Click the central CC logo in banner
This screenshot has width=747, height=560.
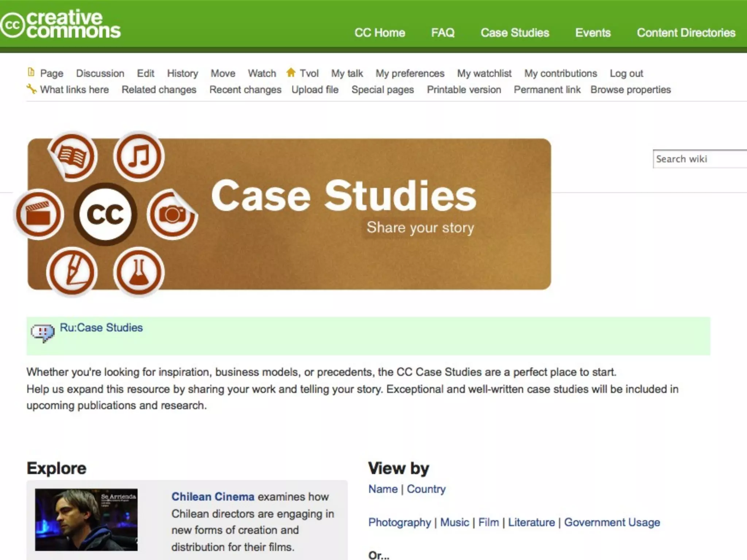pos(105,214)
